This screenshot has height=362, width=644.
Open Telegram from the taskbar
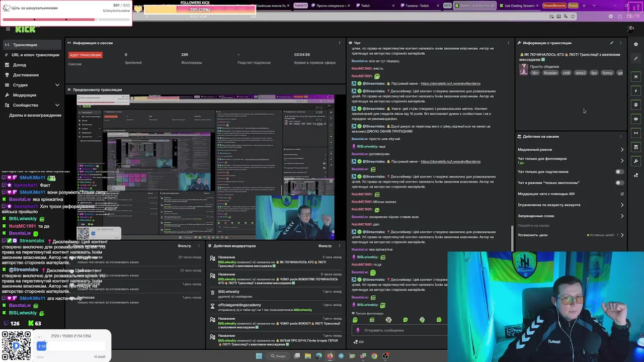pos(341,356)
